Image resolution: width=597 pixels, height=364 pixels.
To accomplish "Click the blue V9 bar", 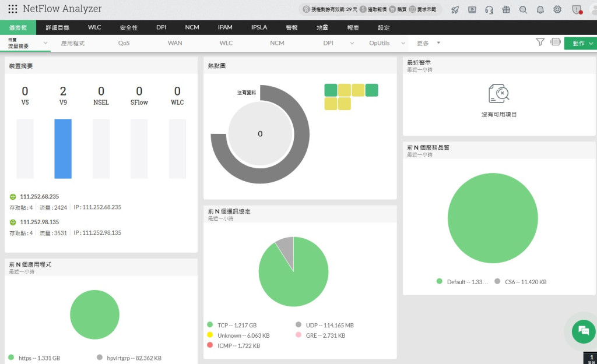I will point(63,149).
